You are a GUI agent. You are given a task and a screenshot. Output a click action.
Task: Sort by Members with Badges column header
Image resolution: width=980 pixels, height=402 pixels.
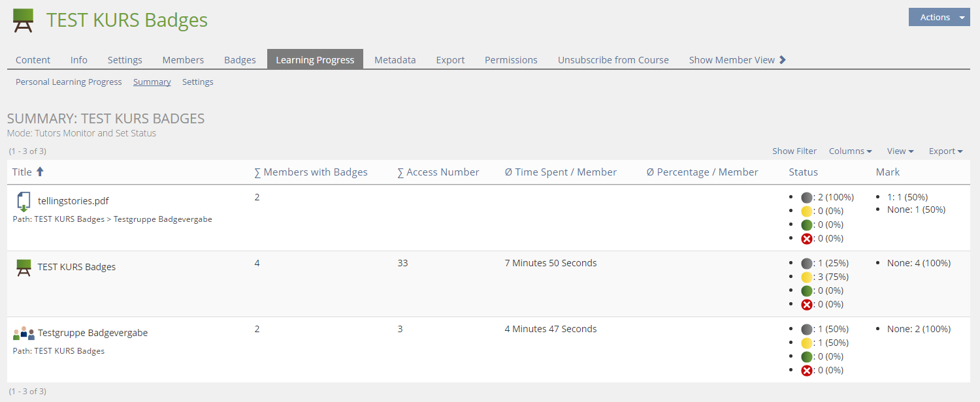pyautogui.click(x=311, y=172)
